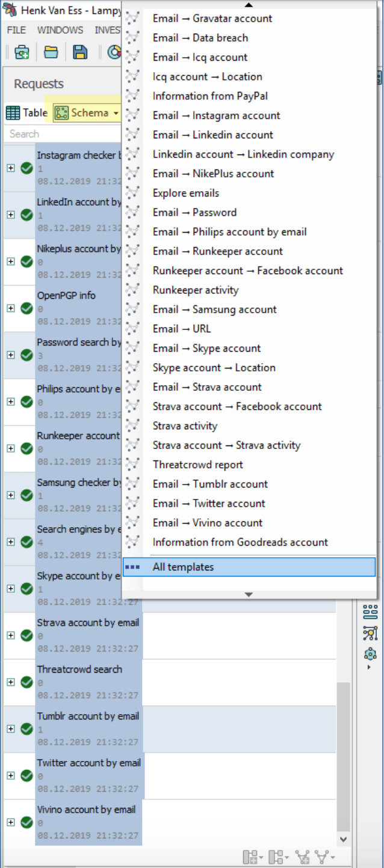Click green check icon beside Vivino account
The image size is (384, 868).
26,822
